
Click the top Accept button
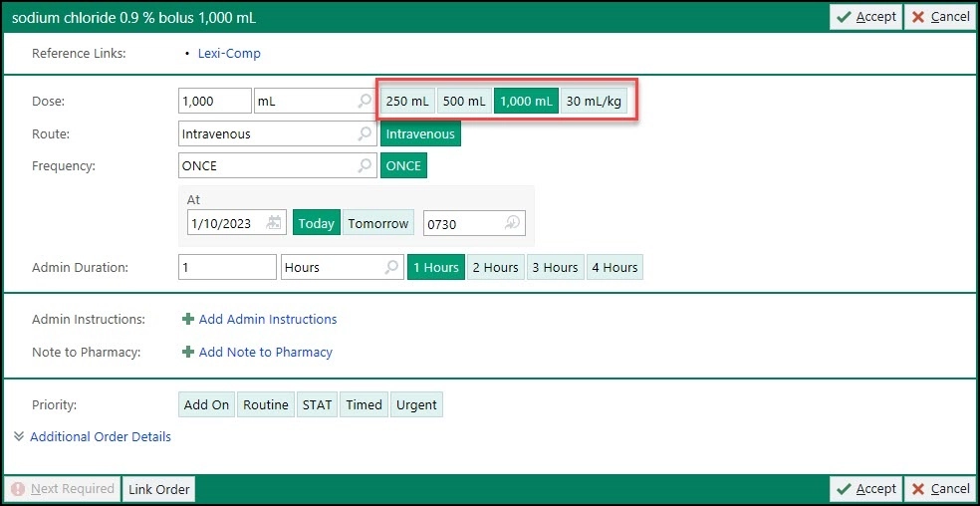point(865,17)
